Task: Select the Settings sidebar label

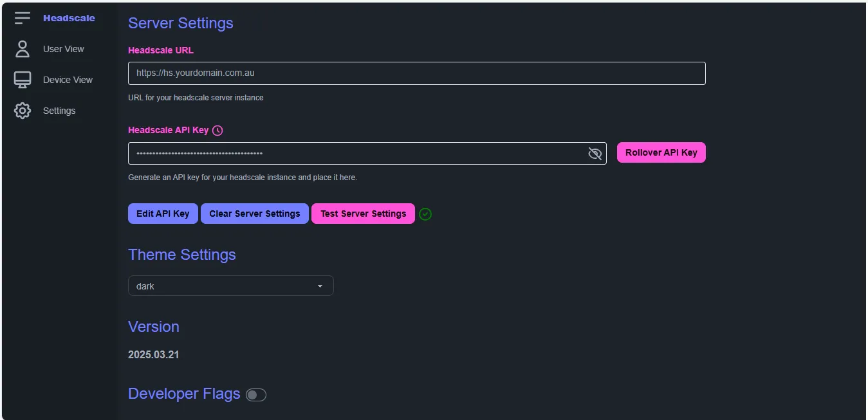Action: coord(59,111)
